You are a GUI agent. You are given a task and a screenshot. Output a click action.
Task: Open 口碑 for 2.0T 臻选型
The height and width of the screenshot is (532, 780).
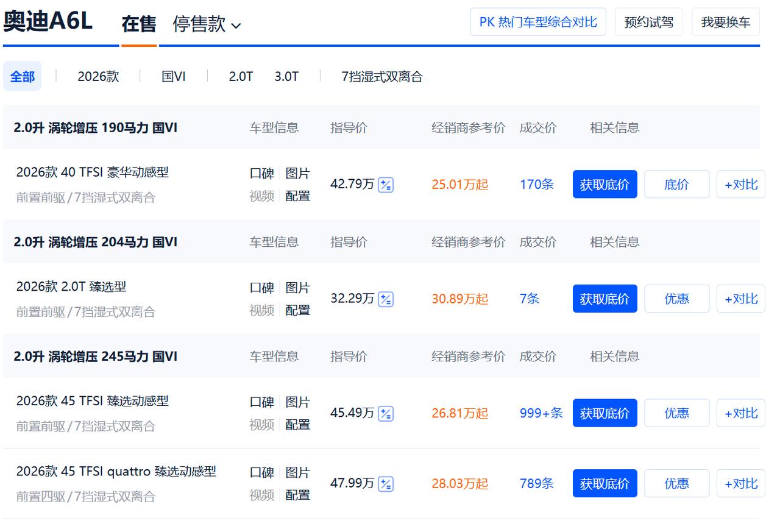(262, 288)
